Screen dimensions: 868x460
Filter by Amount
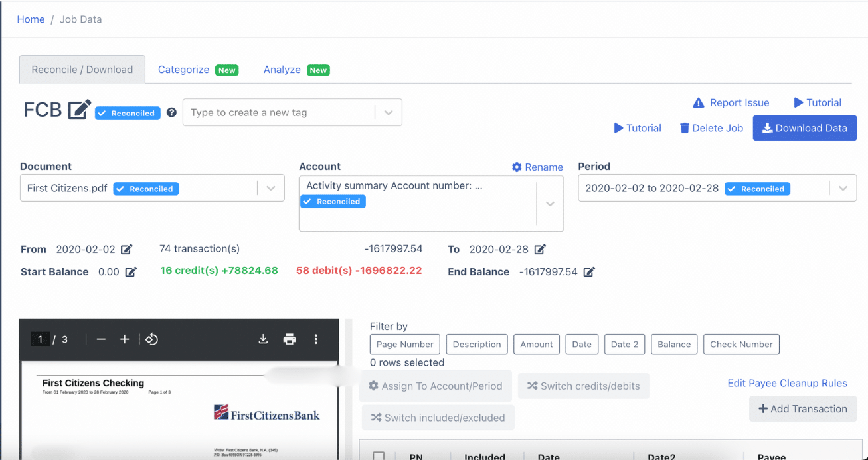coord(537,345)
